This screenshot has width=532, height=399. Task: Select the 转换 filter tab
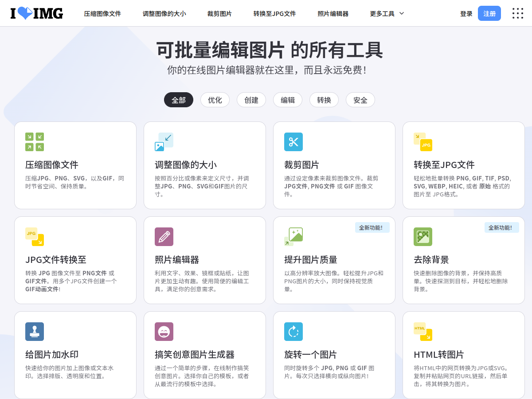(324, 100)
